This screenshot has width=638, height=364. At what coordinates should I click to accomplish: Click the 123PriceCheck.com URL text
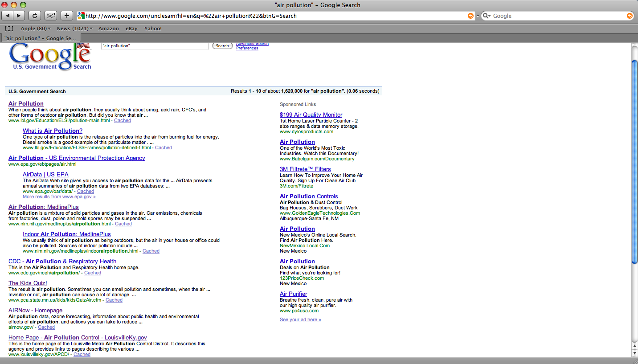click(x=302, y=278)
